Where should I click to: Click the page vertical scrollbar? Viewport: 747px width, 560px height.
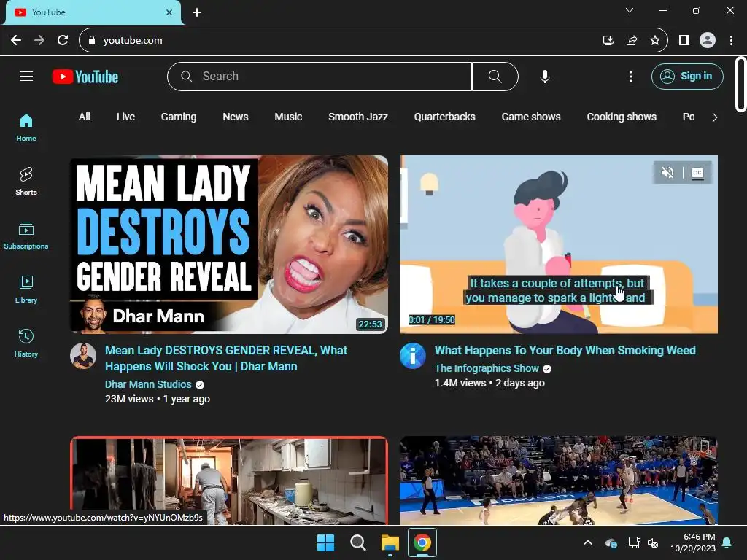(740, 84)
